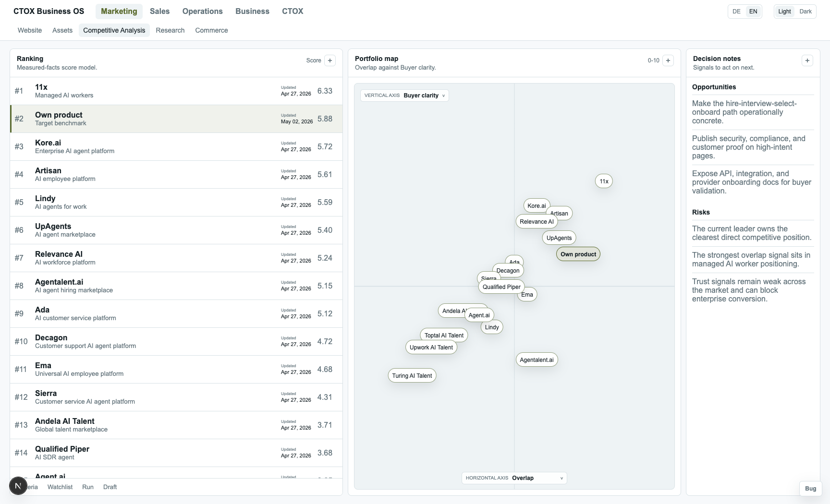The width and height of the screenshot is (830, 504).
Task: Select the Qualified Piper ranking row
Action: 176,453
